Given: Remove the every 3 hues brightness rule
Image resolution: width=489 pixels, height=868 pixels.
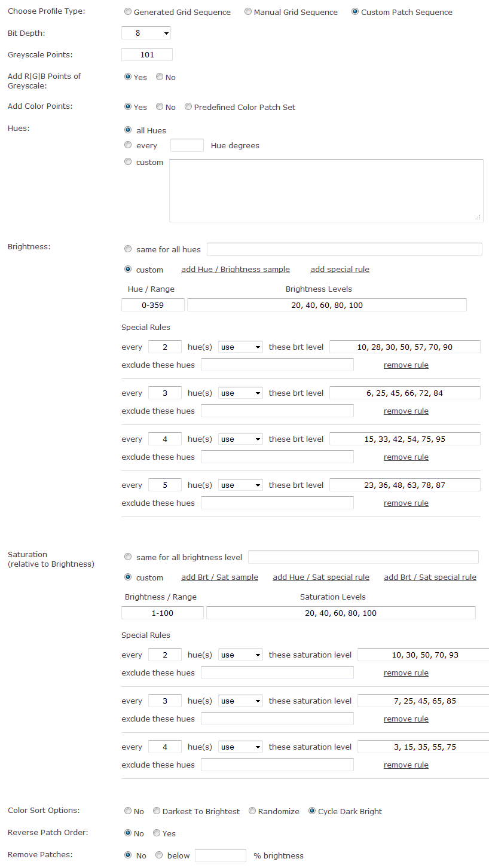Looking at the screenshot, I should click(406, 411).
